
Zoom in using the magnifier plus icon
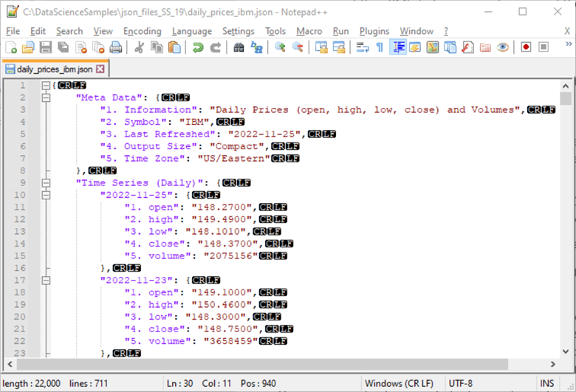point(281,47)
